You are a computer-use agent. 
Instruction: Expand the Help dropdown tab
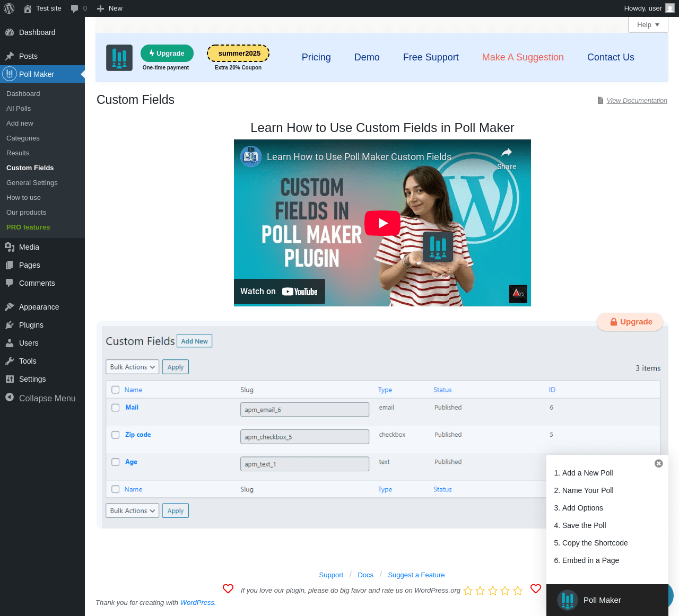tap(648, 25)
